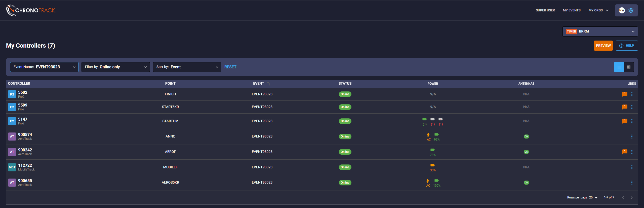Toggle antenna ON indicator for 900242
This screenshot has height=208, width=644.
(x=526, y=152)
